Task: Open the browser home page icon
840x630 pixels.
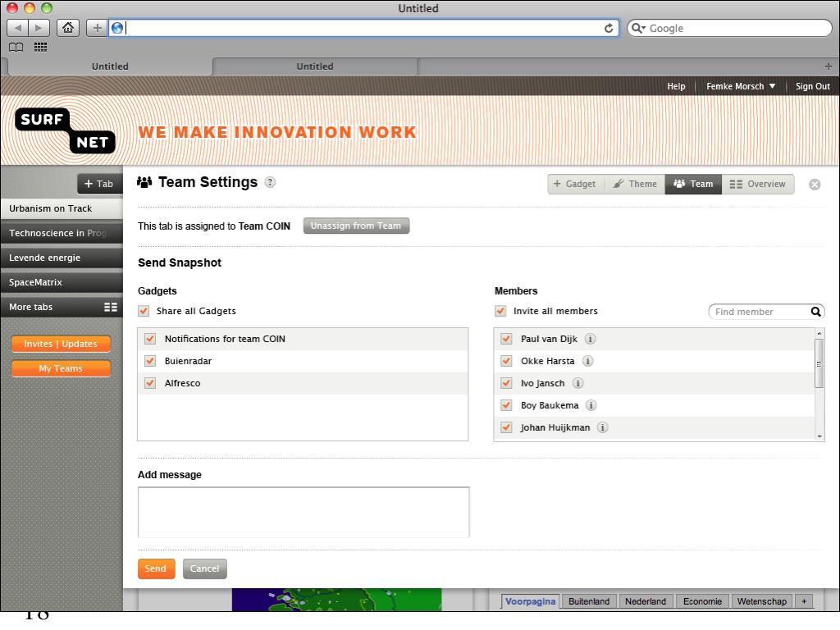Action: pyautogui.click(x=68, y=28)
